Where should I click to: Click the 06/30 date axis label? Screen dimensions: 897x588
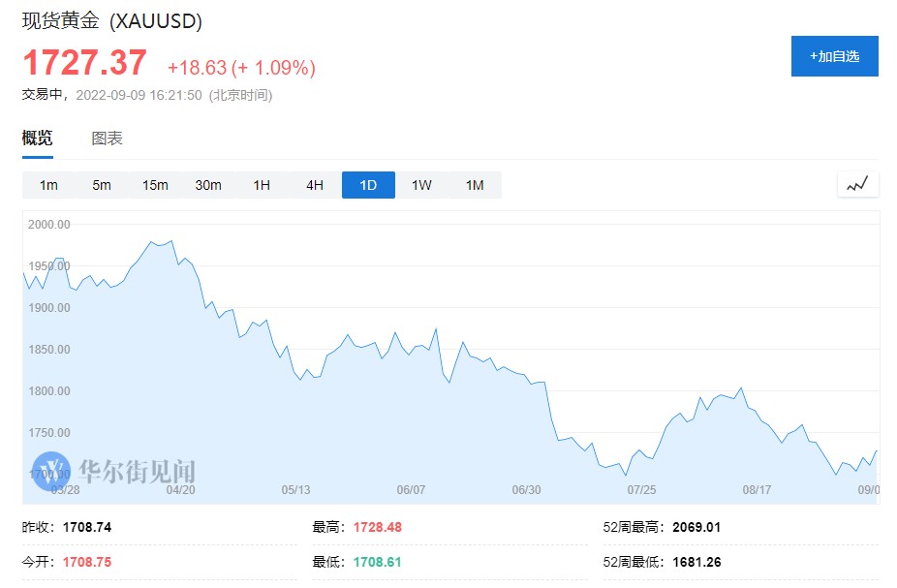(526, 490)
